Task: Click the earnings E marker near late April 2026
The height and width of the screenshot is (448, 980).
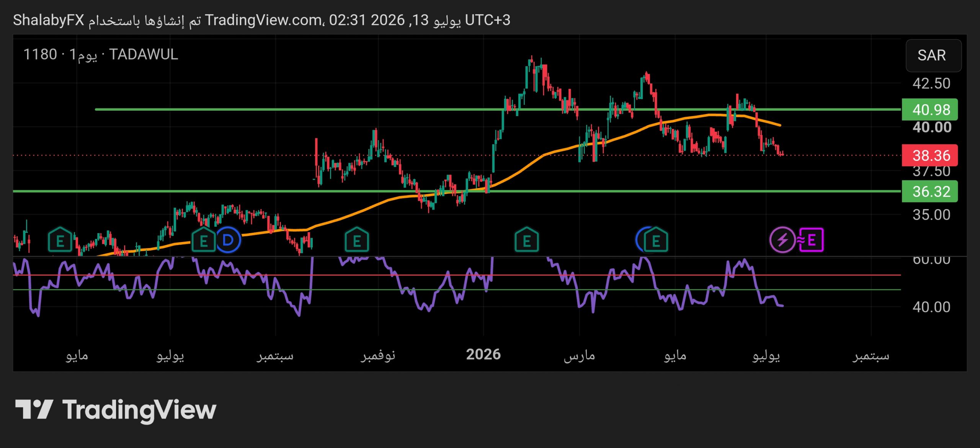Action: (x=656, y=240)
